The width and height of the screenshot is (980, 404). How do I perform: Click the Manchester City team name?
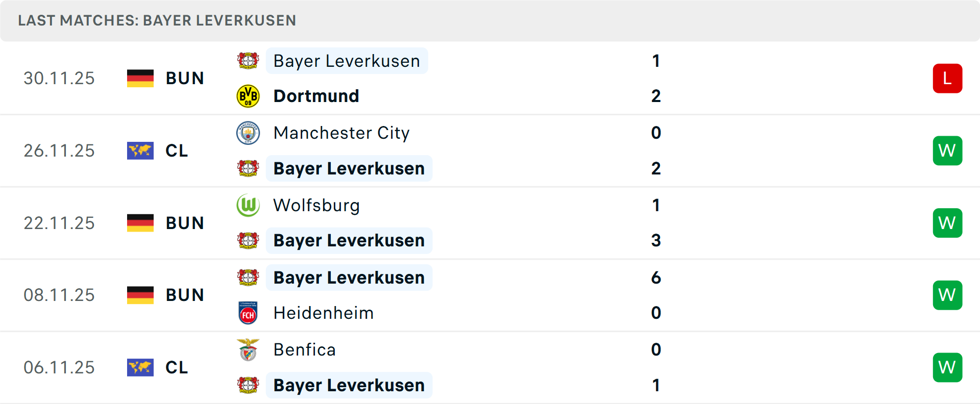point(341,133)
